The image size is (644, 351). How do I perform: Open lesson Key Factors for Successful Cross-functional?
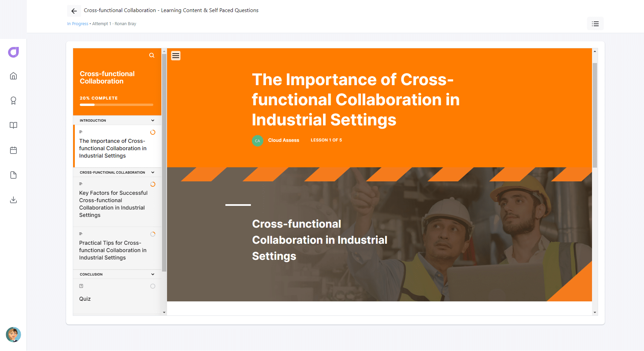(117, 202)
